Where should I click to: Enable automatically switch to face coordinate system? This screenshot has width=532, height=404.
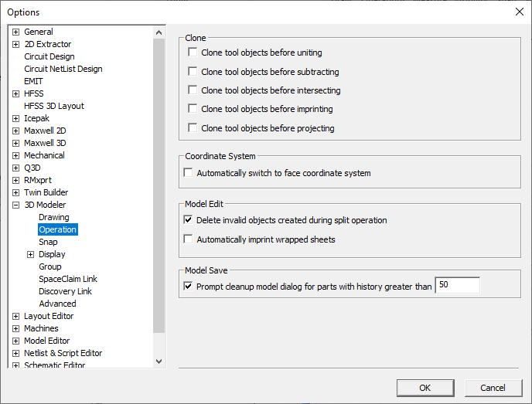pyautogui.click(x=188, y=173)
